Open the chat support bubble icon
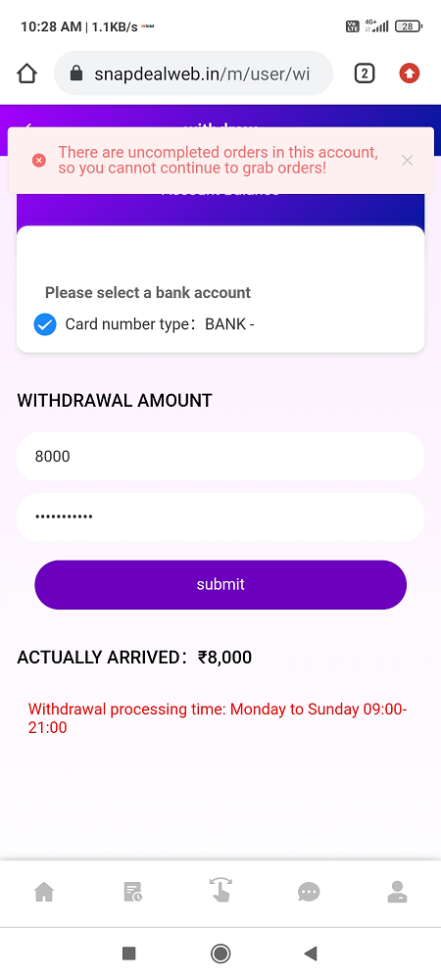 click(x=309, y=892)
